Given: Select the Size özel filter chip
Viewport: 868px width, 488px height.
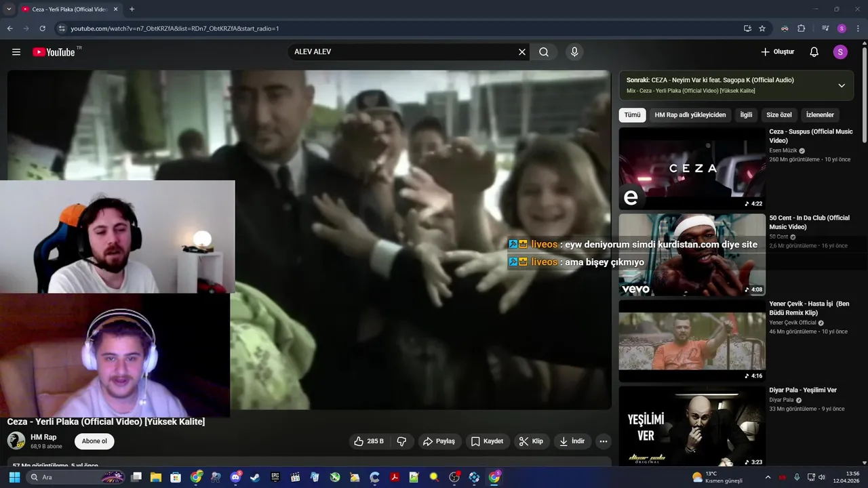Looking at the screenshot, I should 779,115.
